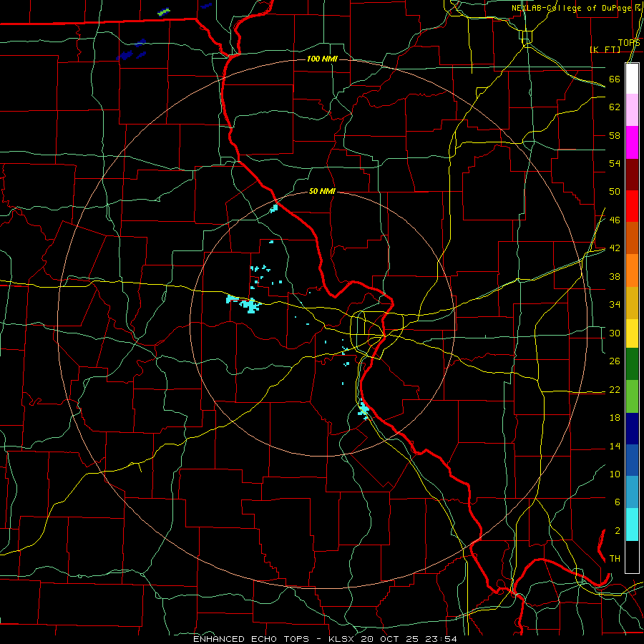Click the yellow legend swatch near 30
The width and height of the screenshot is (644, 644).
(632, 333)
